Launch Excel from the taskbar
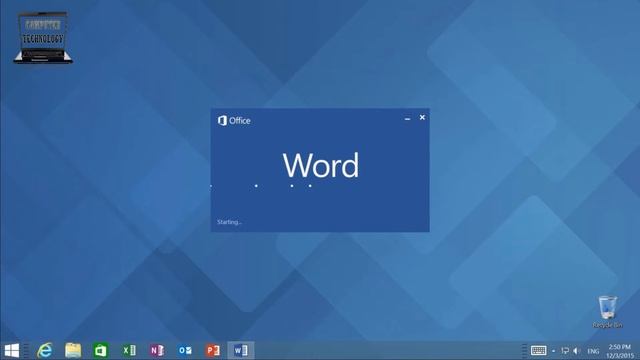This screenshot has width=640, height=360. [129, 350]
